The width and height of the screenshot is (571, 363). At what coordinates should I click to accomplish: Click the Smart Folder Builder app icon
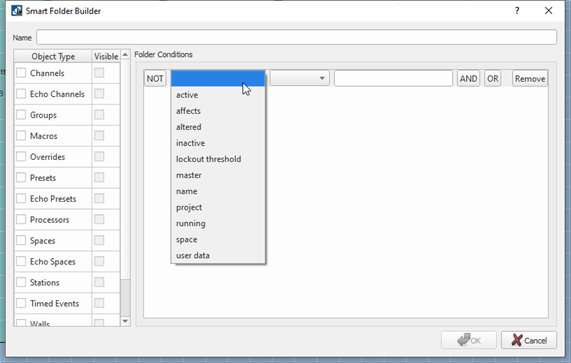coord(17,11)
